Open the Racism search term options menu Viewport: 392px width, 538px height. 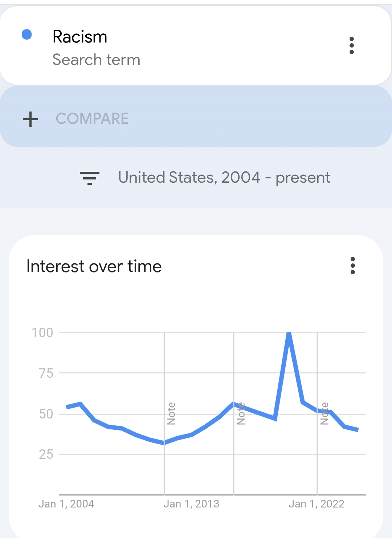tap(351, 45)
